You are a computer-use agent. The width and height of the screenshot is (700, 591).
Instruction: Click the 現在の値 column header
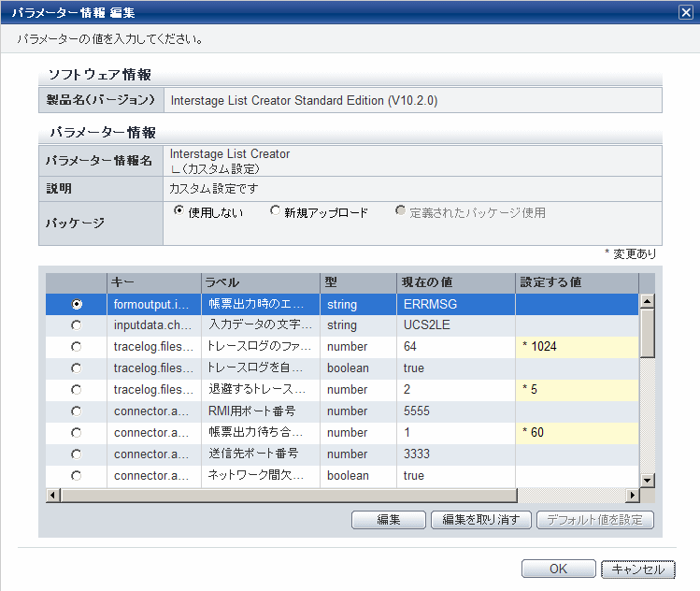click(456, 282)
